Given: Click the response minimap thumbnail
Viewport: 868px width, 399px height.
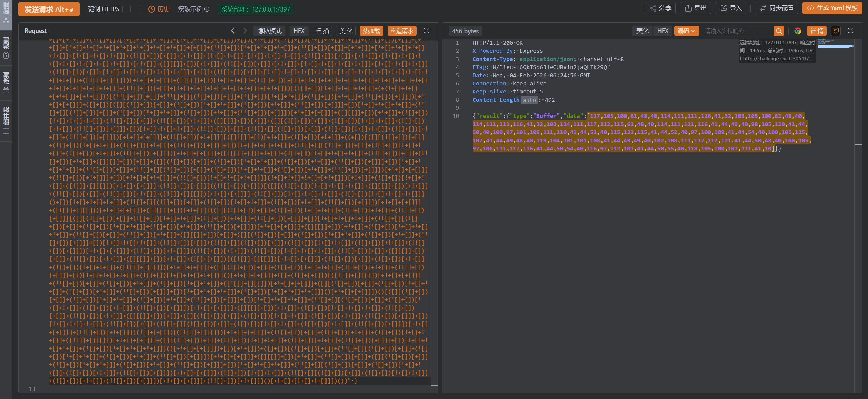Looking at the screenshot, I should pos(836,44).
